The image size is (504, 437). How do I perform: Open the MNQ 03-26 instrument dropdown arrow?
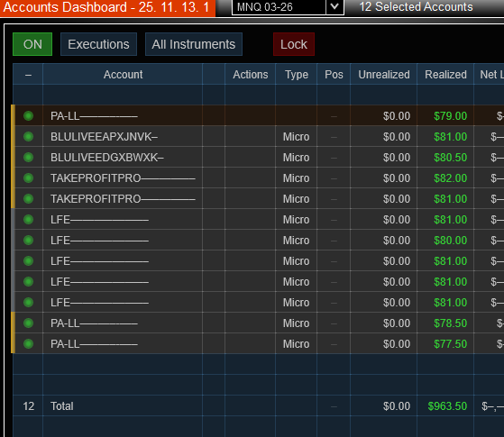click(334, 6)
